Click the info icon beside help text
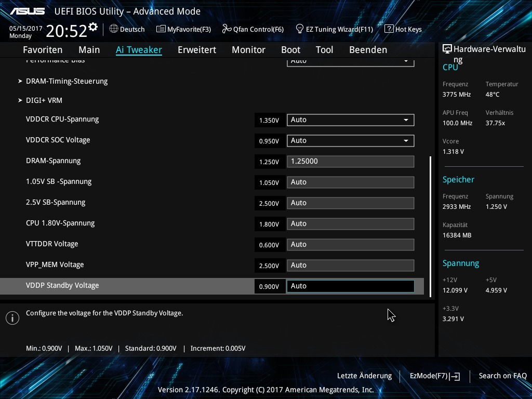Screen dimensions: 532x399 (x=12, y=318)
